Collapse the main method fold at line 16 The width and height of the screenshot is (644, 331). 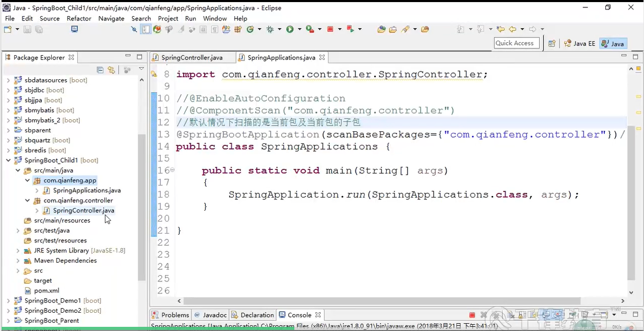pos(173,170)
